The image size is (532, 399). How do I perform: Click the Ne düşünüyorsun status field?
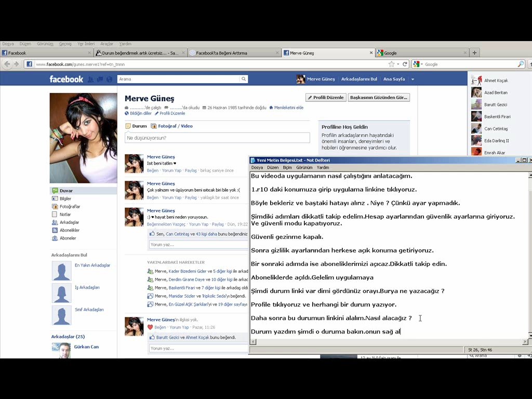(x=217, y=138)
